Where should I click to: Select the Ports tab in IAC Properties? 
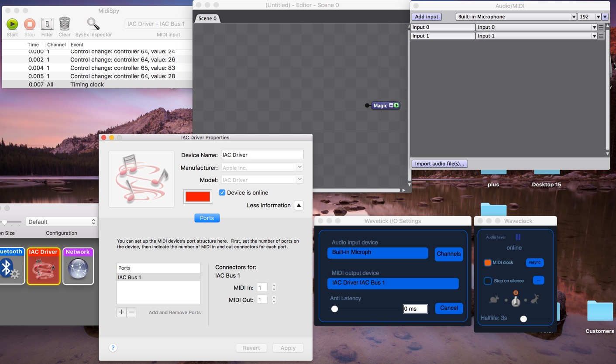(x=207, y=218)
